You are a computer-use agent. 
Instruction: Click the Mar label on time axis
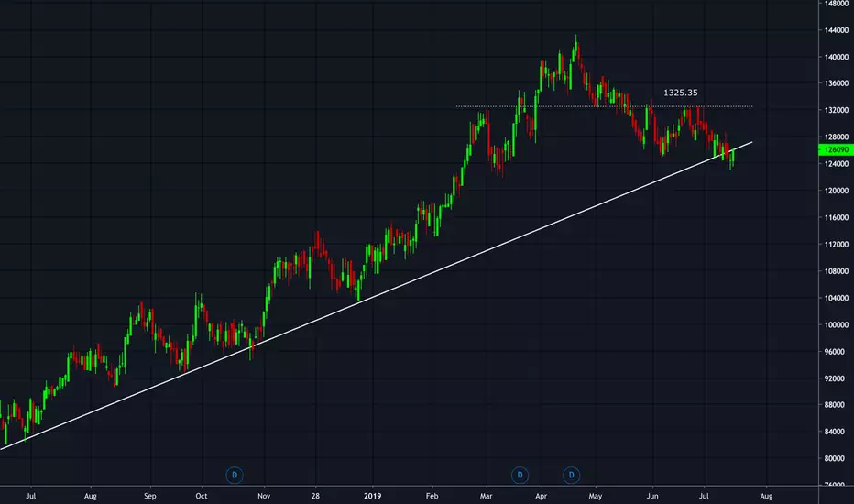486,496
